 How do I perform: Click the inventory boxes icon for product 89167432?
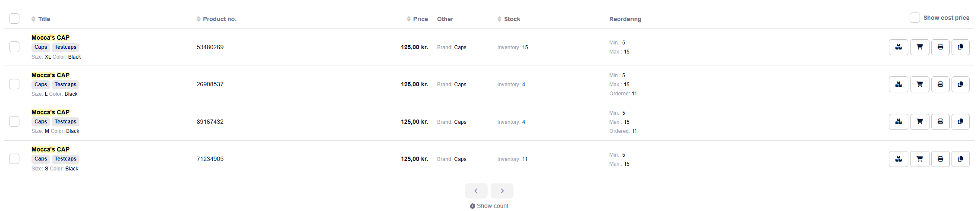(898, 122)
